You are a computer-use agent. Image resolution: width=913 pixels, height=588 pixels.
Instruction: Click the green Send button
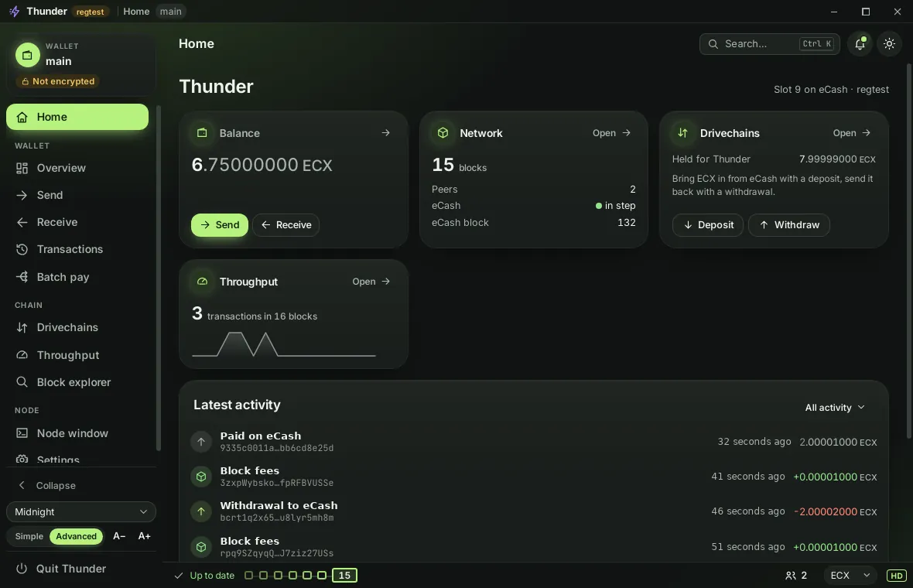[220, 224]
